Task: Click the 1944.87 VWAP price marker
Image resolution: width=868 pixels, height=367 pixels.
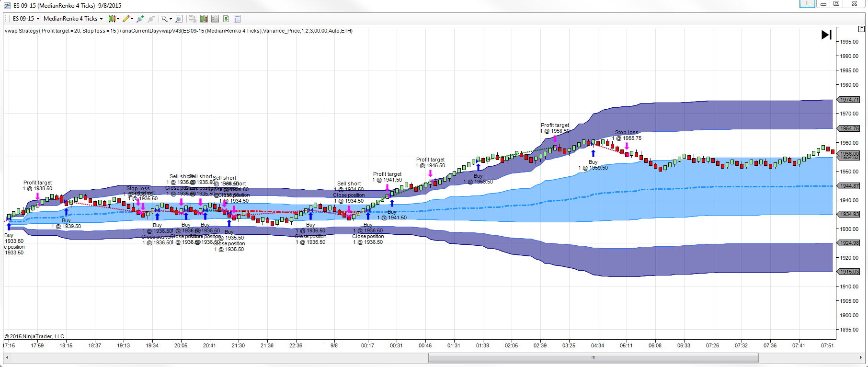Action: point(849,186)
